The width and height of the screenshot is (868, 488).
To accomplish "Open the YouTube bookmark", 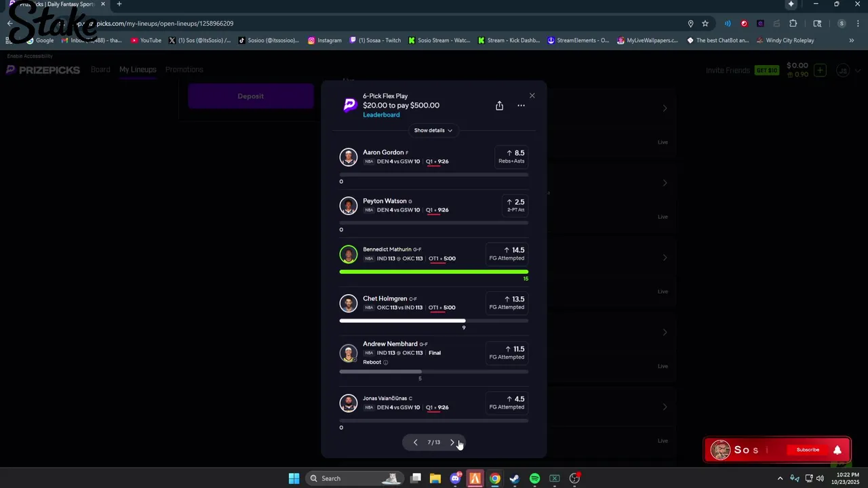I will coord(146,41).
